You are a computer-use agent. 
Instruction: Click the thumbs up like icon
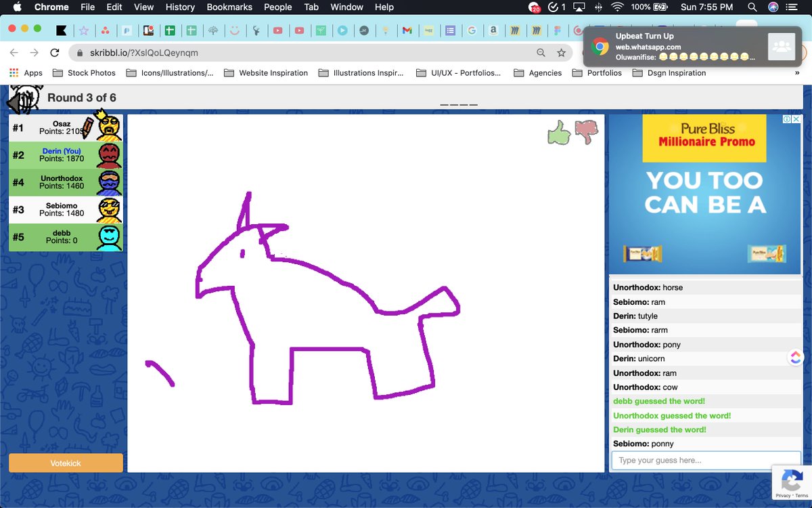(559, 132)
